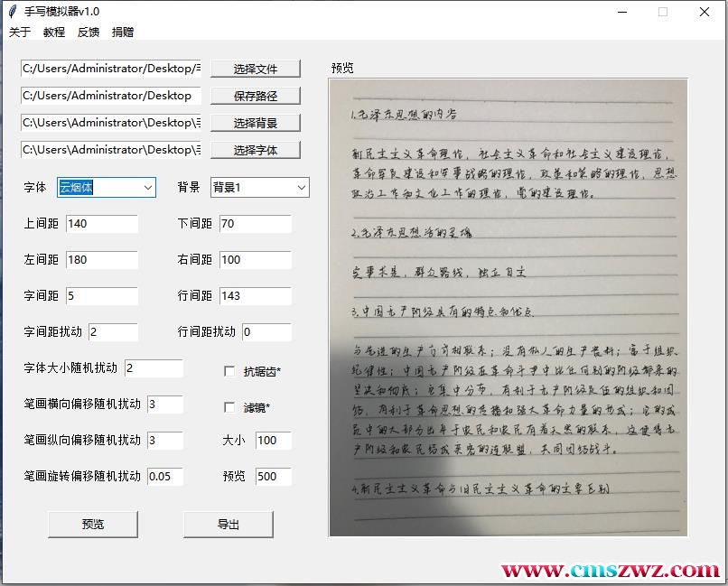This screenshot has height=586, width=728.
Task: Open the 反馈 menu
Action: click(89, 32)
